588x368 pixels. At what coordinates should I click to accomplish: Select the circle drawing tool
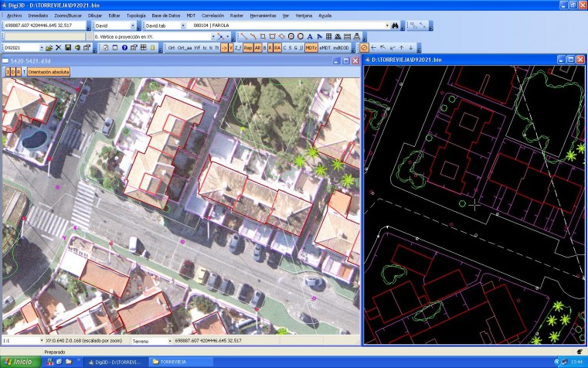tap(291, 36)
